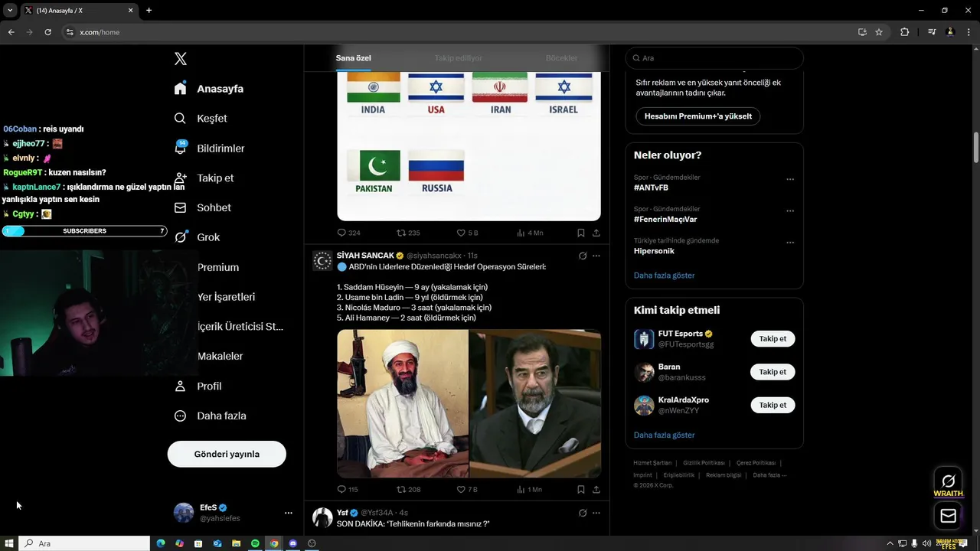The height and width of the screenshot is (551, 980).
Task: Open Chrome three-dot menu
Action: coord(968,32)
